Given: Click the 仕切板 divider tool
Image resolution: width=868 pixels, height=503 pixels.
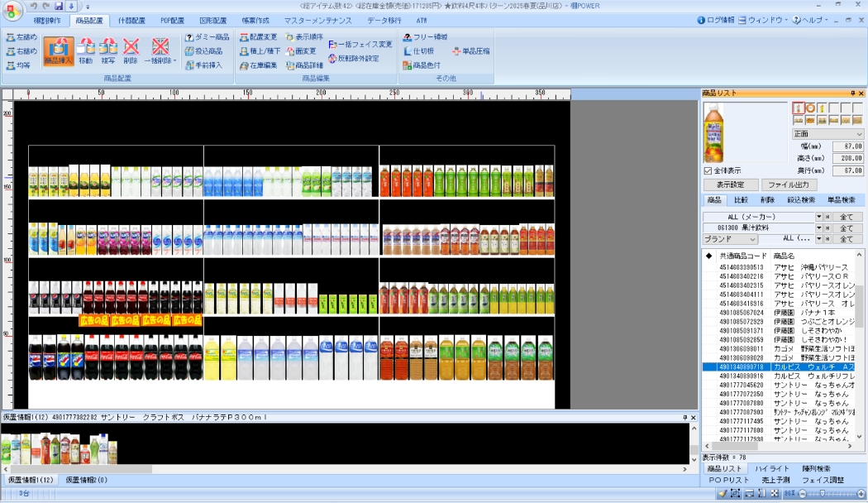Looking at the screenshot, I should coord(421,51).
